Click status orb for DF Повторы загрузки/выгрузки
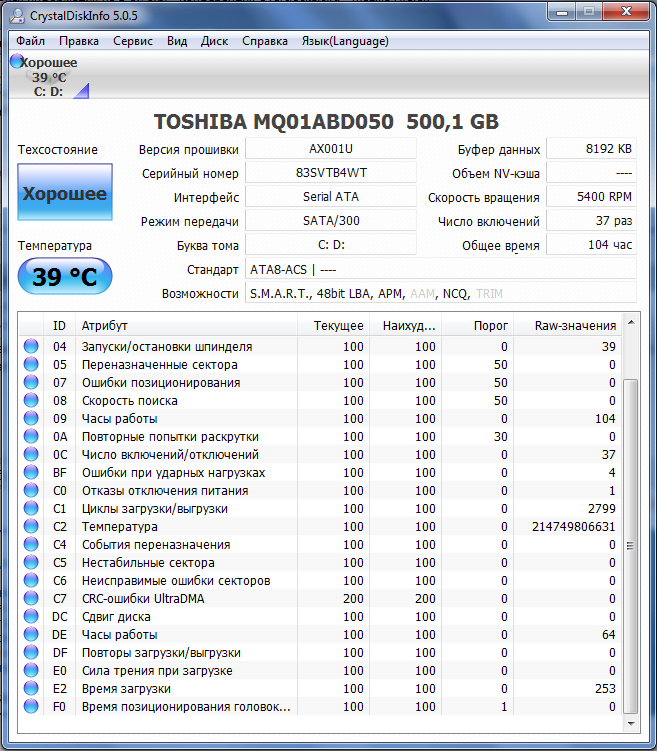Viewport: 658px width, 752px height. [31, 652]
